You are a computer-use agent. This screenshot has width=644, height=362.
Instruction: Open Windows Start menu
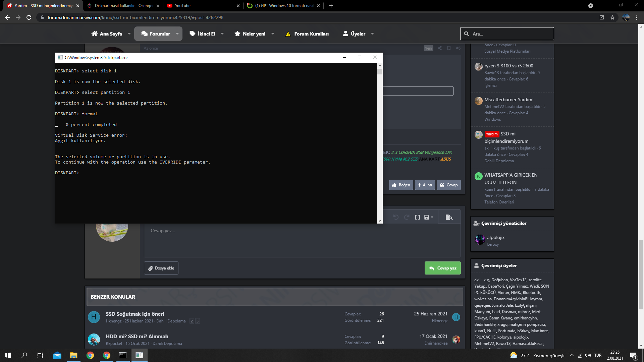pyautogui.click(x=8, y=355)
